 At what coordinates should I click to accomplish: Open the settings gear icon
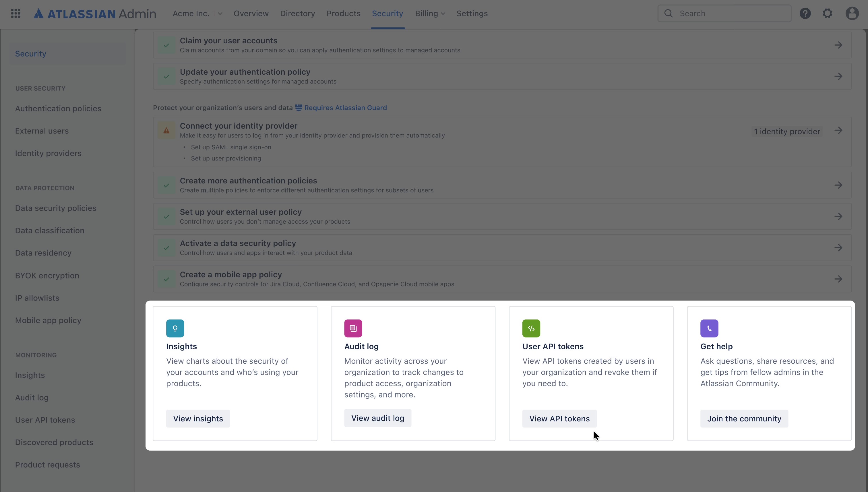pos(828,13)
